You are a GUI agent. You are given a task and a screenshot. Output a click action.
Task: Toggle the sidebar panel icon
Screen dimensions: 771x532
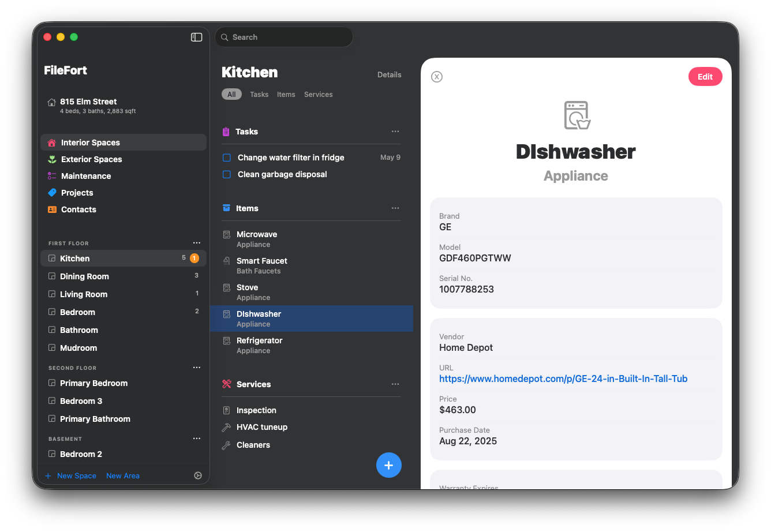click(197, 37)
